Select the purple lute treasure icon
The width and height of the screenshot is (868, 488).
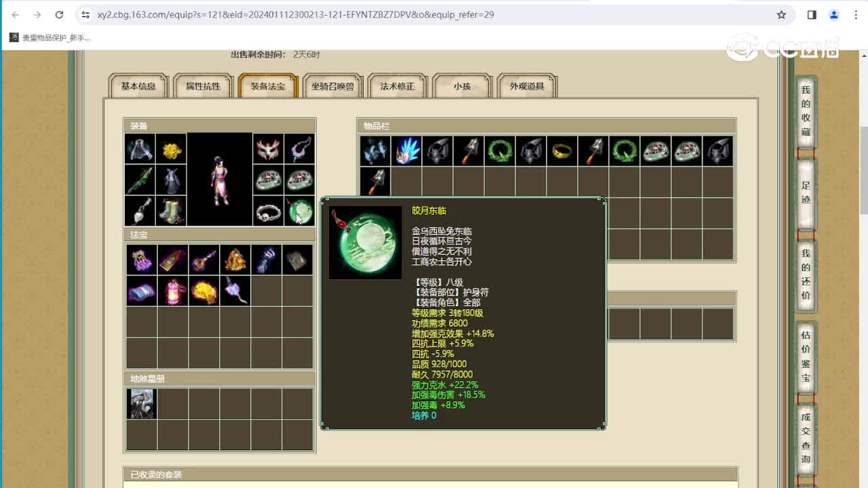click(204, 260)
